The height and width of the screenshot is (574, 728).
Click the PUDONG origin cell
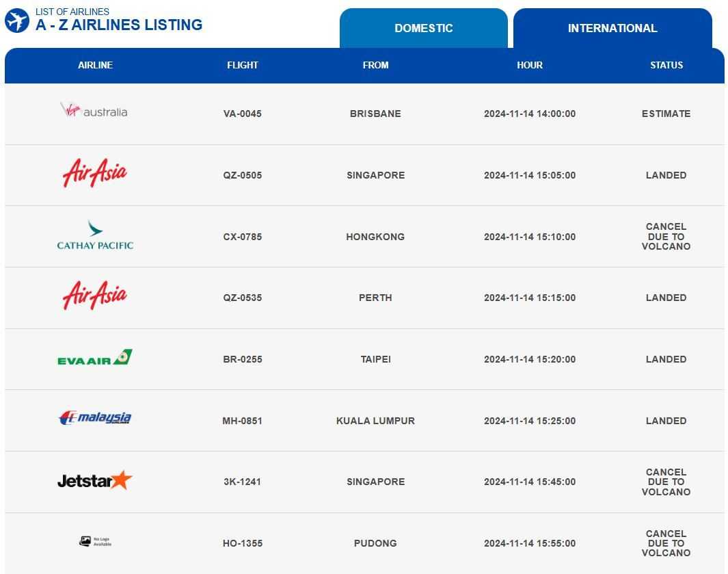coord(375,543)
